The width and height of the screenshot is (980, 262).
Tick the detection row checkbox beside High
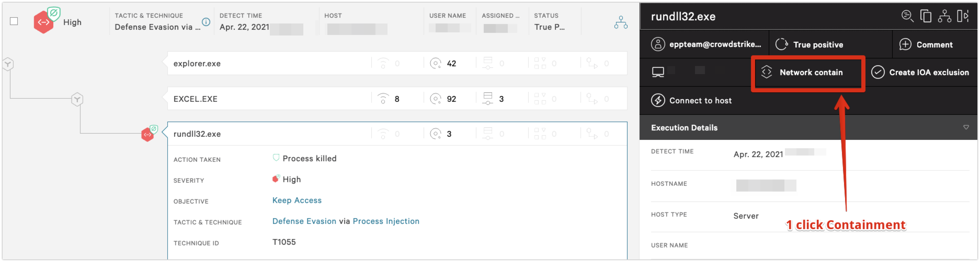(x=14, y=21)
